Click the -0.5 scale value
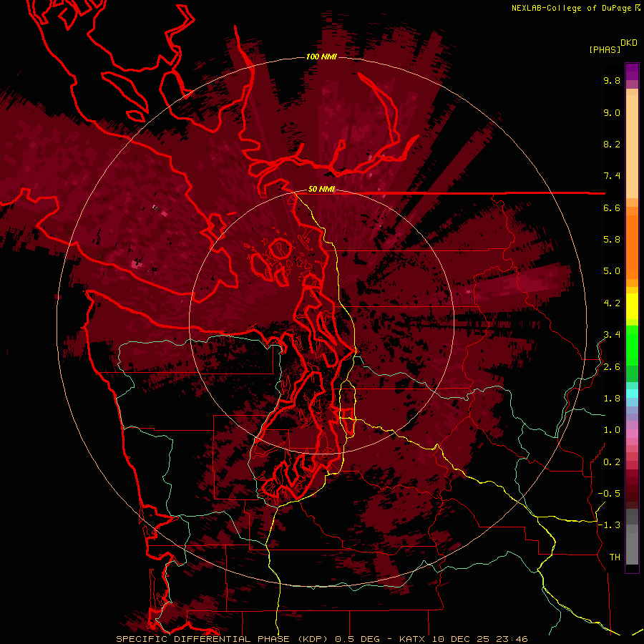 (609, 494)
